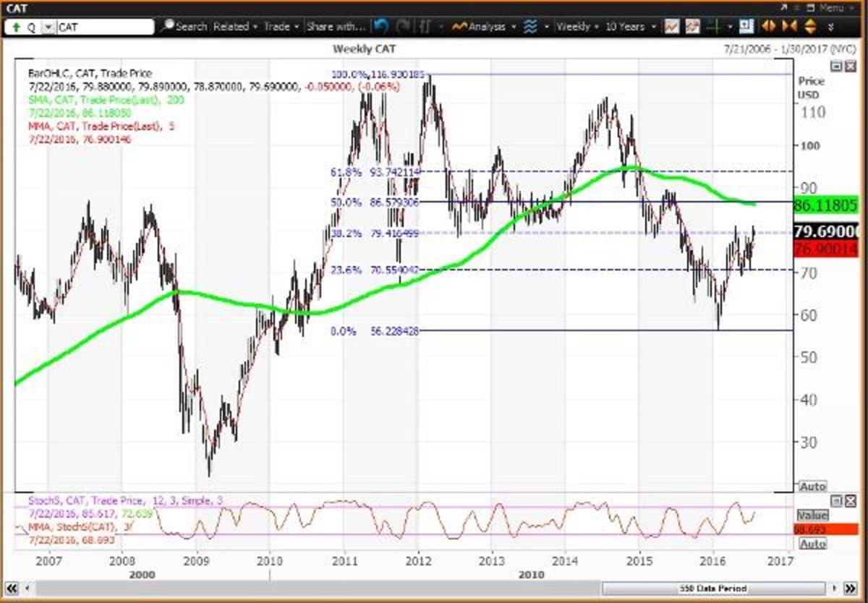The width and height of the screenshot is (868, 603).
Task: Click the blue waves watermark icon
Action: coord(532,26)
